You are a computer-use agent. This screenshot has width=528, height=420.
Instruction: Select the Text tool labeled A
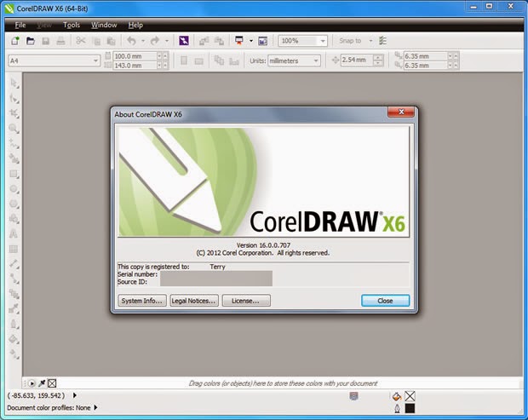pyautogui.click(x=14, y=233)
